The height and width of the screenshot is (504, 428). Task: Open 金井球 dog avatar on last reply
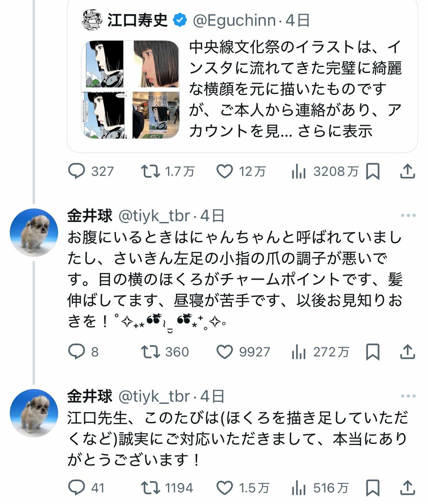point(34,413)
